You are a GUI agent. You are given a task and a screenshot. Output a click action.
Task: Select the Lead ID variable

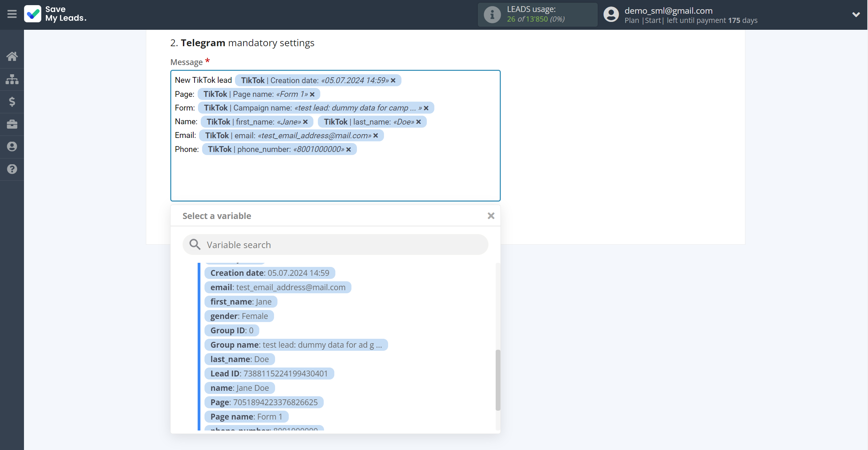pos(269,374)
